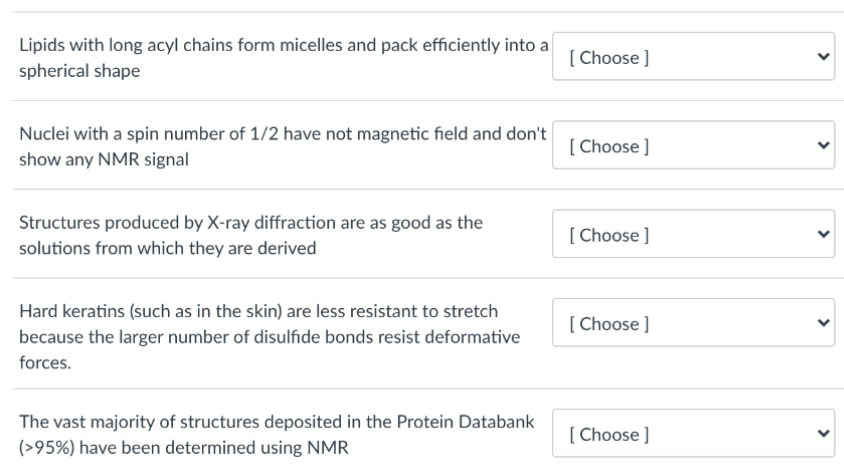
Task: Open the dropdown for the spin 1/2 nuclei statement
Action: pyautogui.click(x=693, y=147)
